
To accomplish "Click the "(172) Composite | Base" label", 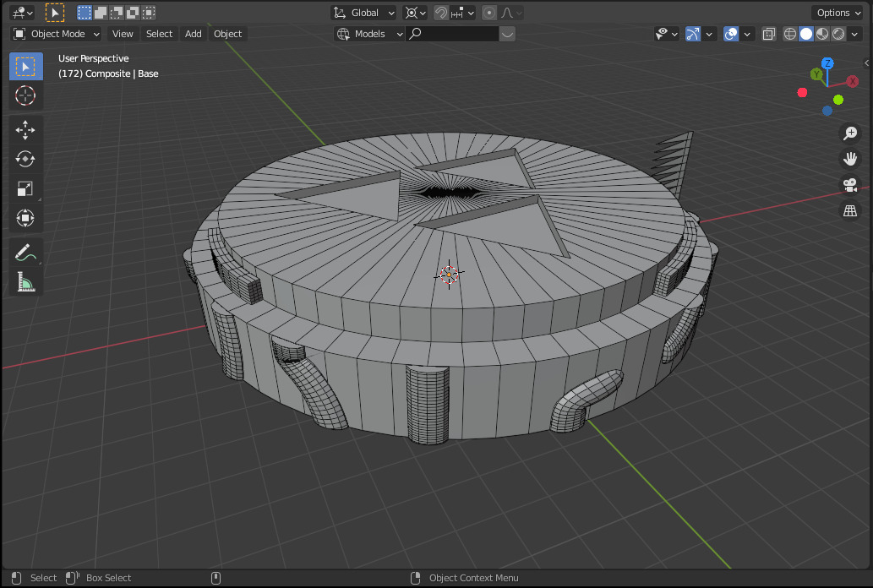I will pyautogui.click(x=108, y=73).
